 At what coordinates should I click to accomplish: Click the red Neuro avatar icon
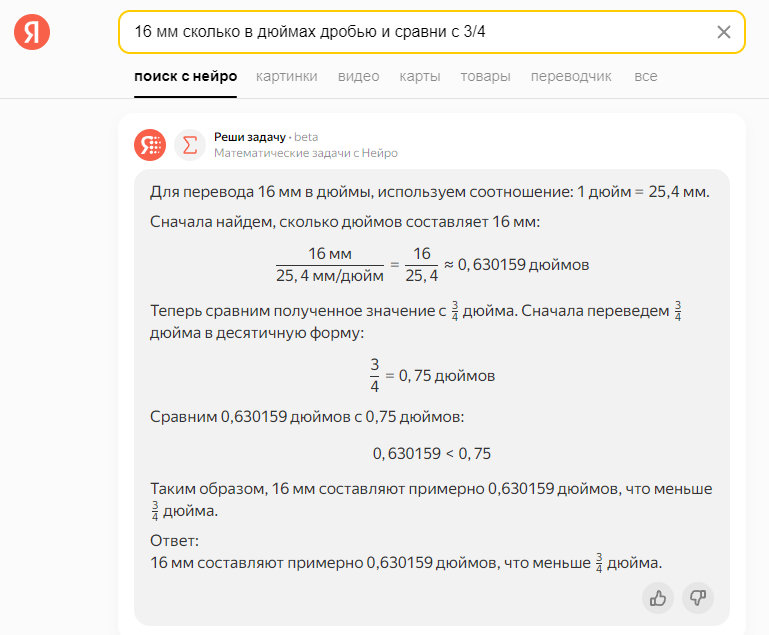click(150, 145)
